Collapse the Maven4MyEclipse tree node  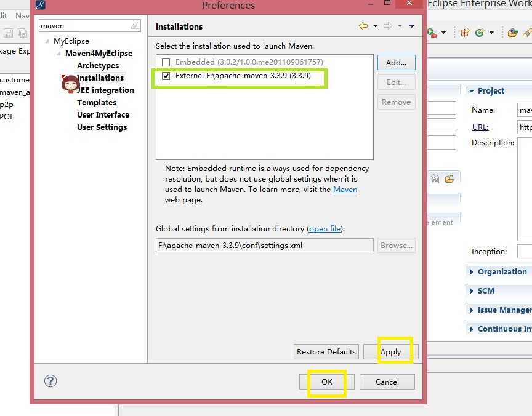pos(58,54)
